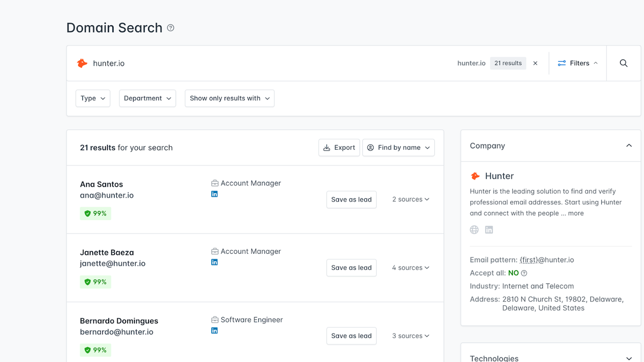This screenshot has height=362, width=644.
Task: Open Ana Santos's LinkedIn profile icon
Action: coord(215,194)
